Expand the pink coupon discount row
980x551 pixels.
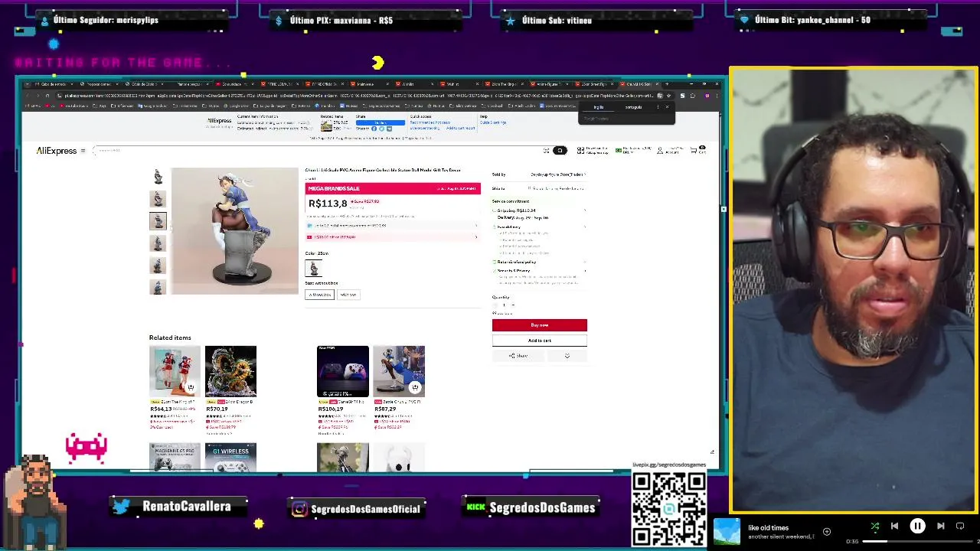(x=393, y=236)
